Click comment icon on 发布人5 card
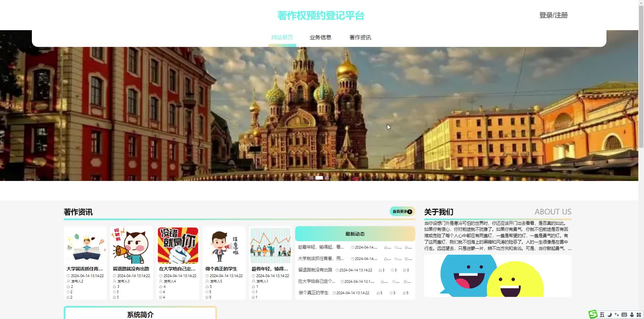 coord(207,298)
